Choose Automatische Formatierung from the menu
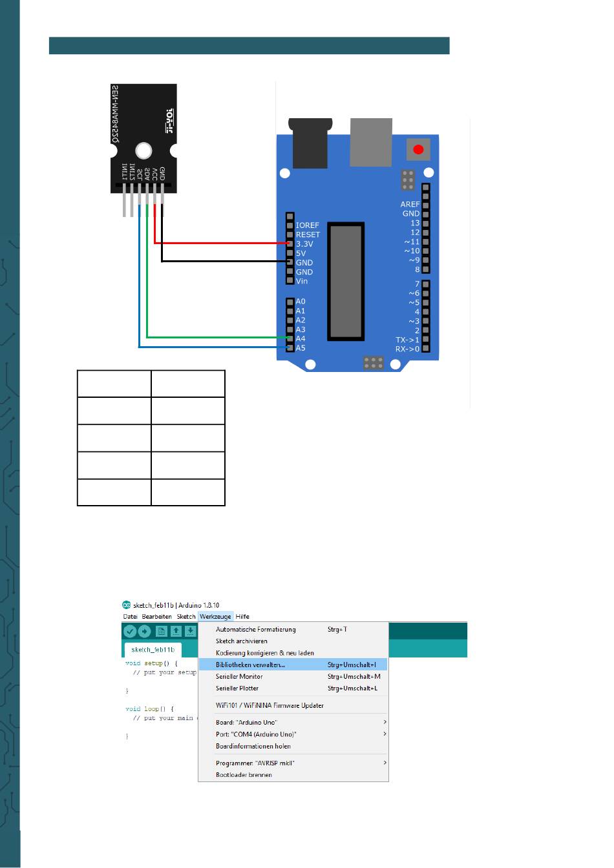Screen dimensions: 614x868 click(x=293, y=629)
